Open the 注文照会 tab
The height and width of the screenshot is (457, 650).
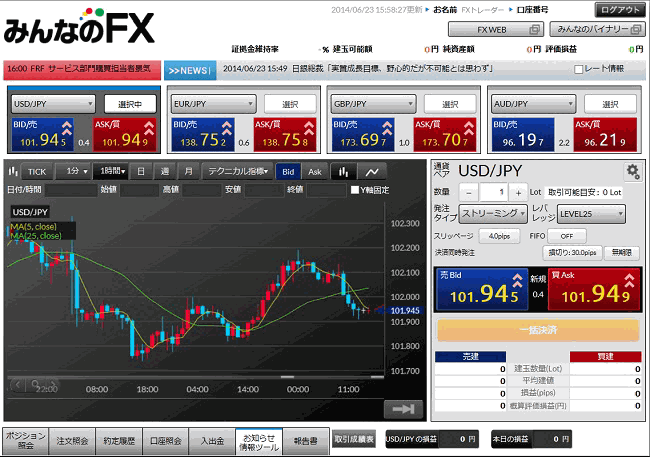pos(72,440)
